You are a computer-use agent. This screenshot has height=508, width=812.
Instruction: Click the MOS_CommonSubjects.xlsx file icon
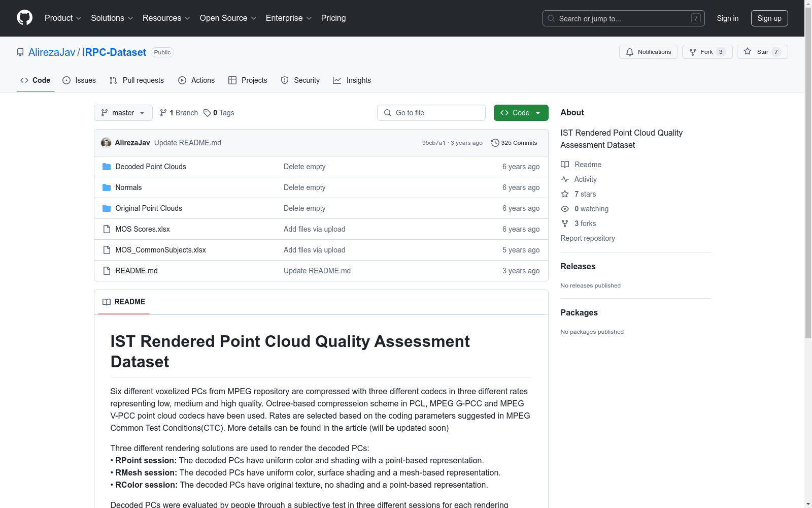107,250
